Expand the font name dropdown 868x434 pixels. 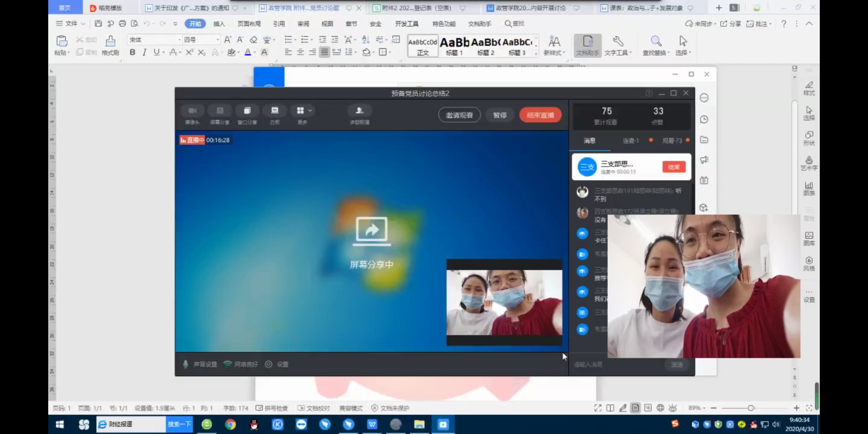[179, 40]
